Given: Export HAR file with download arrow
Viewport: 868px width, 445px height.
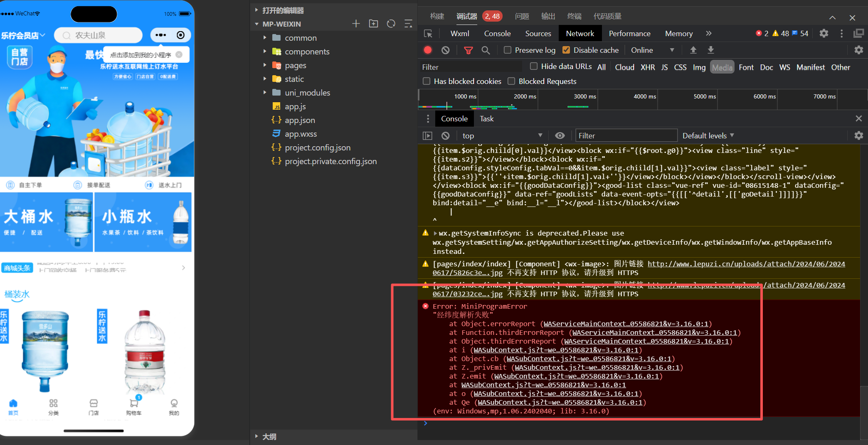Looking at the screenshot, I should coord(710,50).
